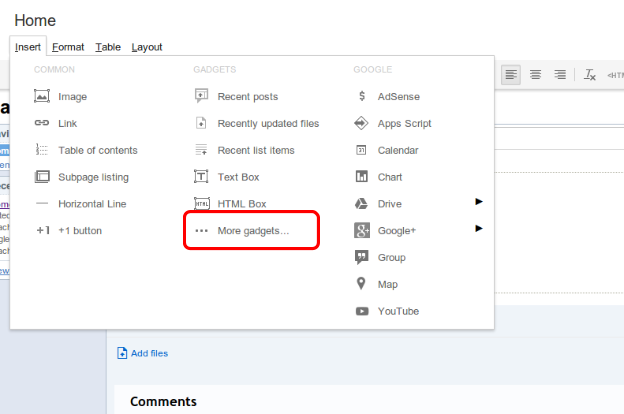Expand the Google+ submenu arrow
Screen dimensions: 624x414
tap(479, 229)
